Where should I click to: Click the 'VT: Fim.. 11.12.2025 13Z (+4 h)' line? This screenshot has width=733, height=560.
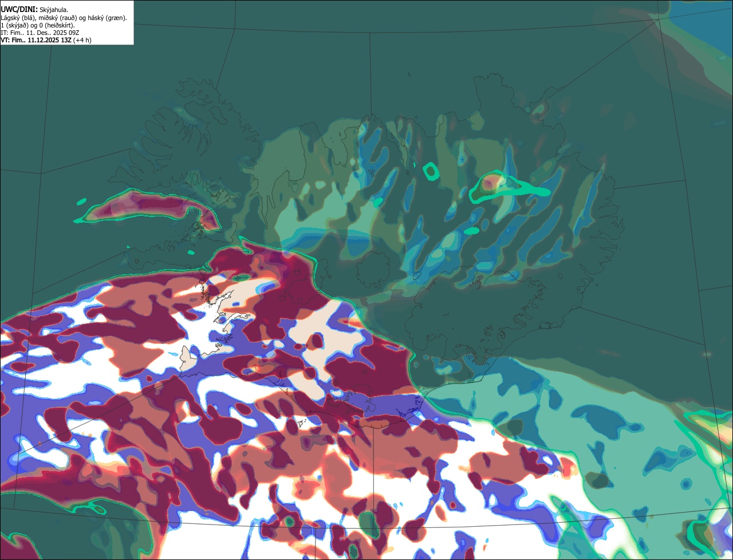pyautogui.click(x=46, y=40)
